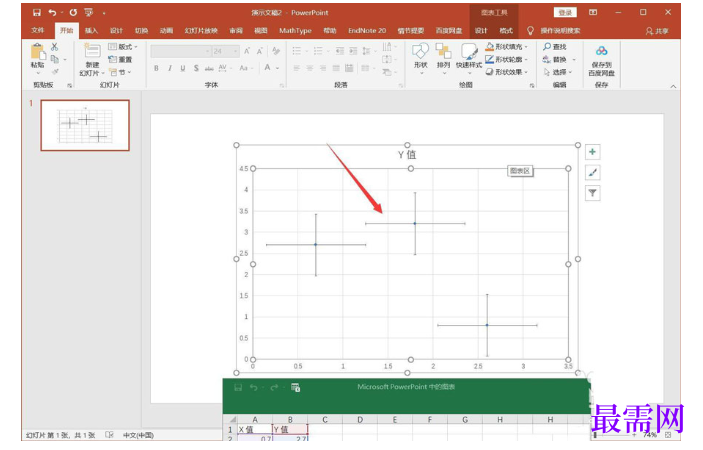This screenshot has height=450, width=703.
Task: Click Increase Font Size icon
Action: click(x=247, y=52)
